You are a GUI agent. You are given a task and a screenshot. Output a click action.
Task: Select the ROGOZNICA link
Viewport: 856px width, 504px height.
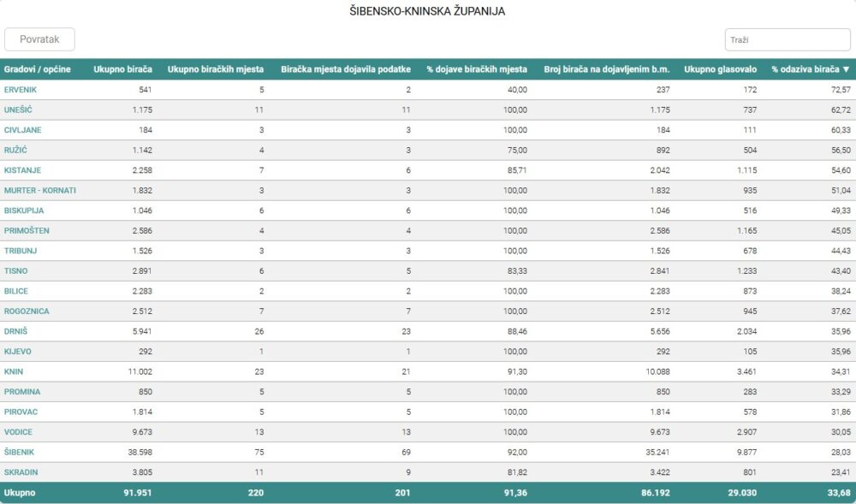(x=27, y=311)
